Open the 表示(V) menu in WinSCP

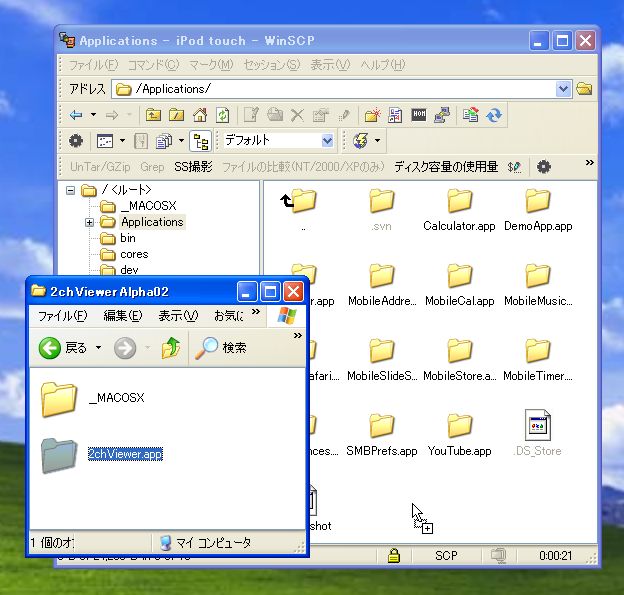pyautogui.click(x=330, y=65)
